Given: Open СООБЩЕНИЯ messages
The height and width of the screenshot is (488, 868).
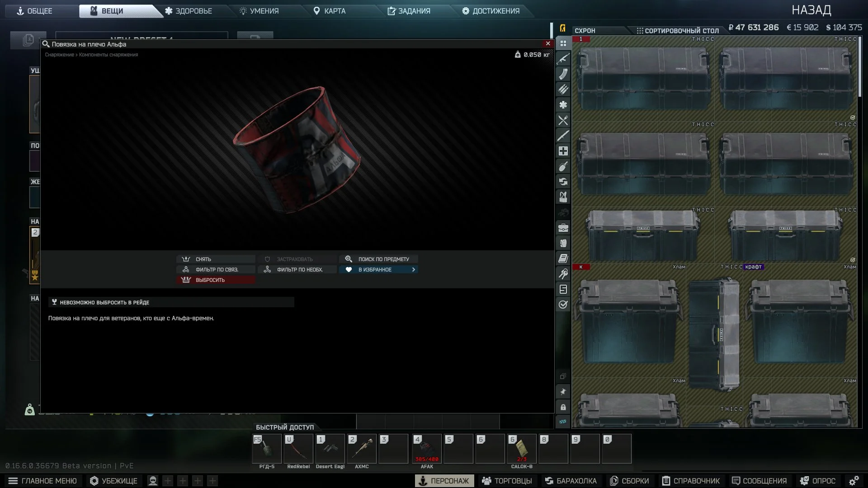Looking at the screenshot, I should [x=759, y=481].
